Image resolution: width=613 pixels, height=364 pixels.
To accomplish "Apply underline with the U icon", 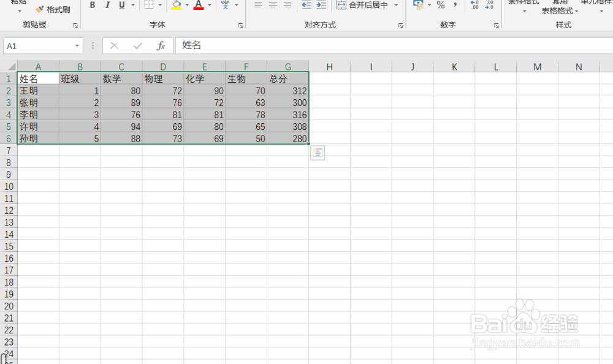I will (x=121, y=5).
